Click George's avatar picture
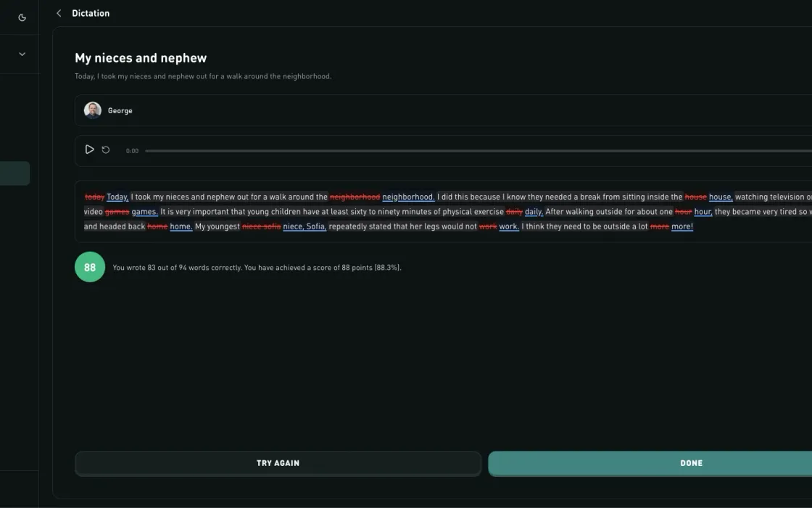The width and height of the screenshot is (812, 508). pyautogui.click(x=93, y=110)
